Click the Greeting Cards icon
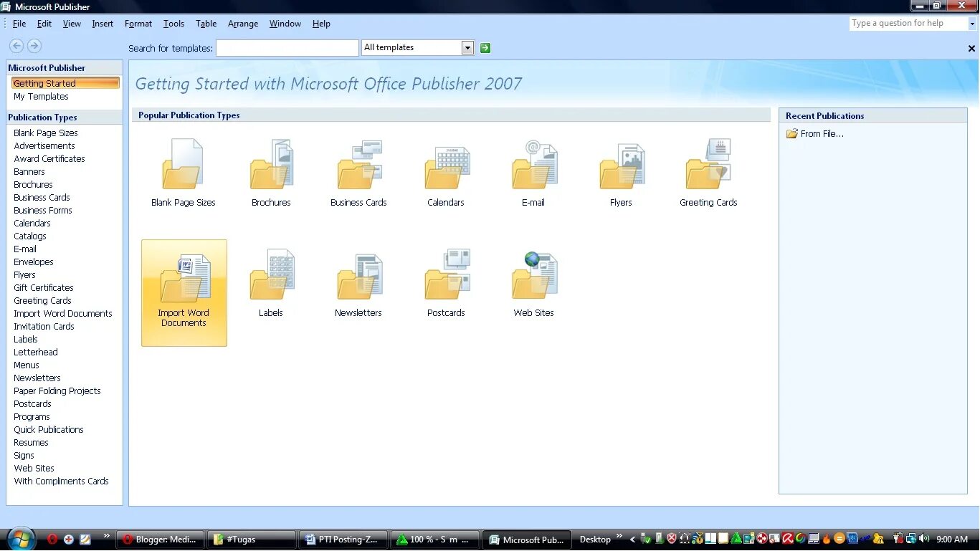This screenshot has width=980, height=551. [x=708, y=168]
